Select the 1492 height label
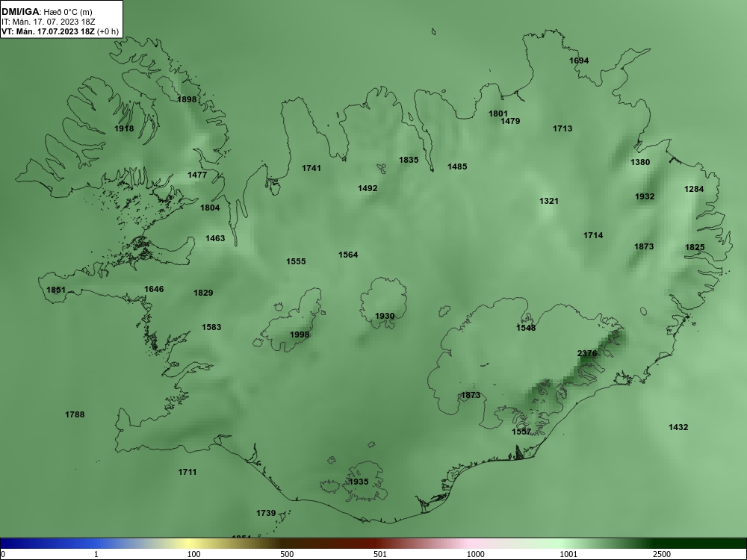747x560 pixels. pyautogui.click(x=368, y=189)
